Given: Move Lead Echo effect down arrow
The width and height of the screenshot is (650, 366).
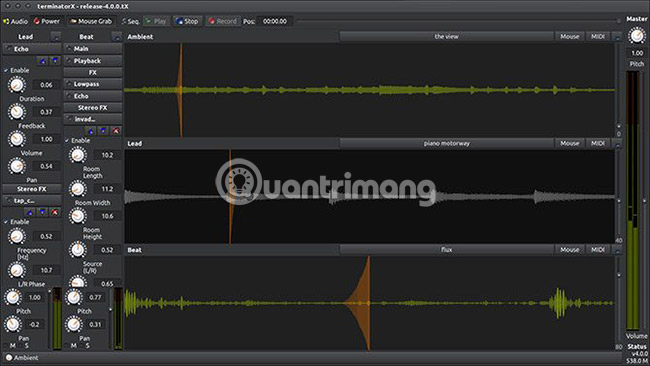Looking at the screenshot, I should coord(55,61).
